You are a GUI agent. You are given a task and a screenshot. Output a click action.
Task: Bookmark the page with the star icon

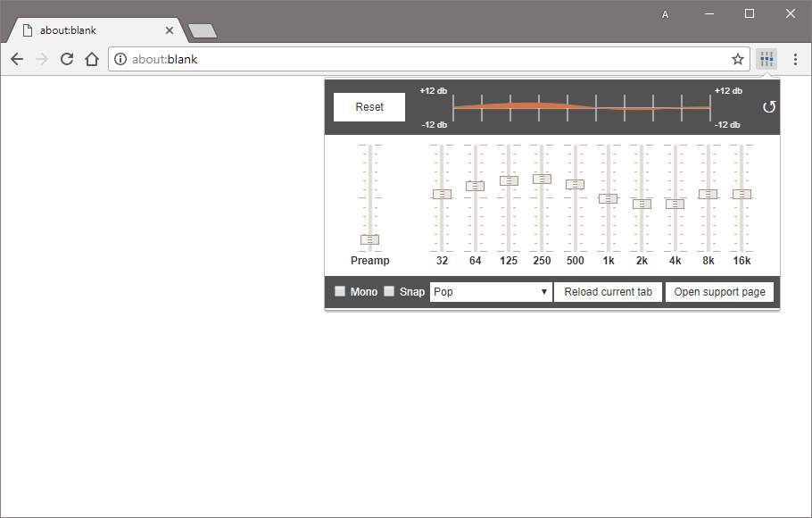(738, 59)
